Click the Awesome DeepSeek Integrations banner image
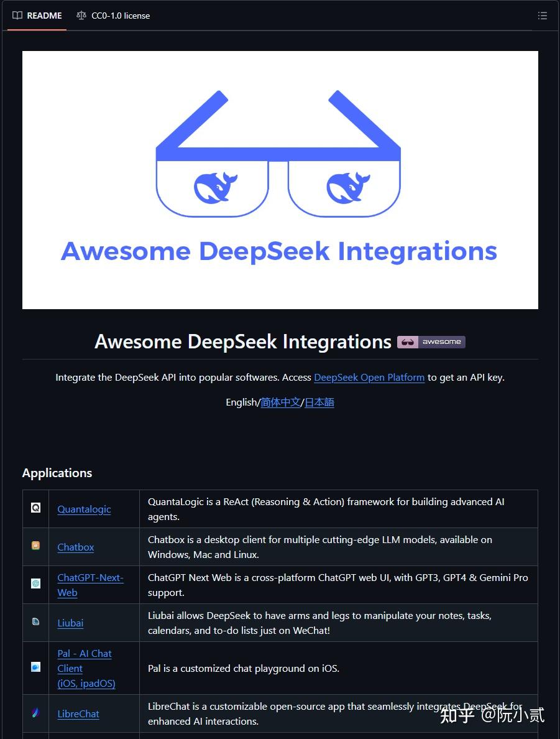The height and width of the screenshot is (739, 560). (x=280, y=180)
